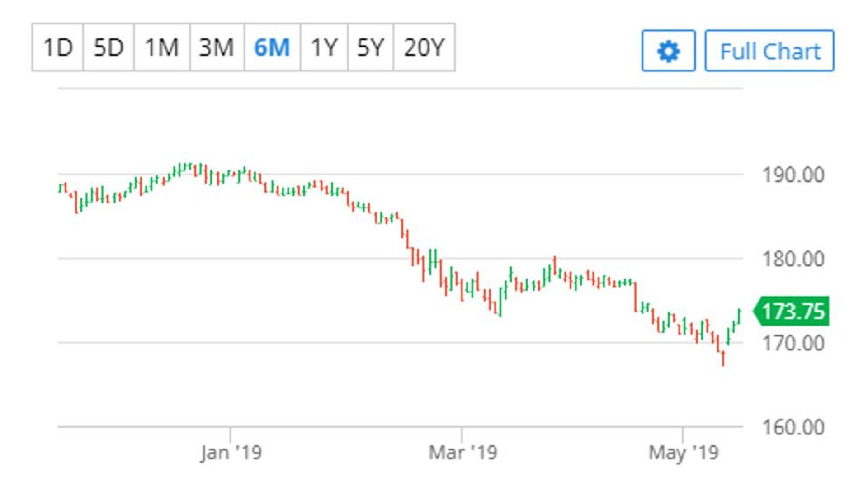Click the last green candle on chart
Viewport: 868px width, 491px height.
(739, 316)
